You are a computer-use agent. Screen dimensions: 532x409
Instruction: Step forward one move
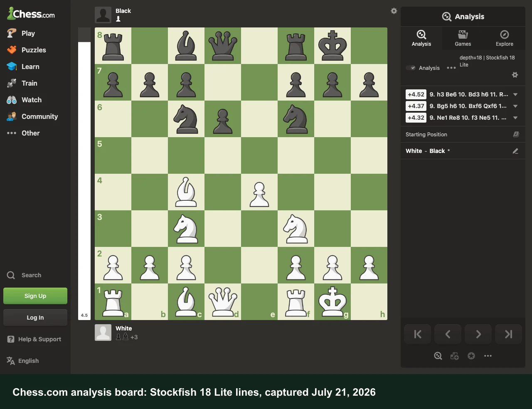point(478,334)
